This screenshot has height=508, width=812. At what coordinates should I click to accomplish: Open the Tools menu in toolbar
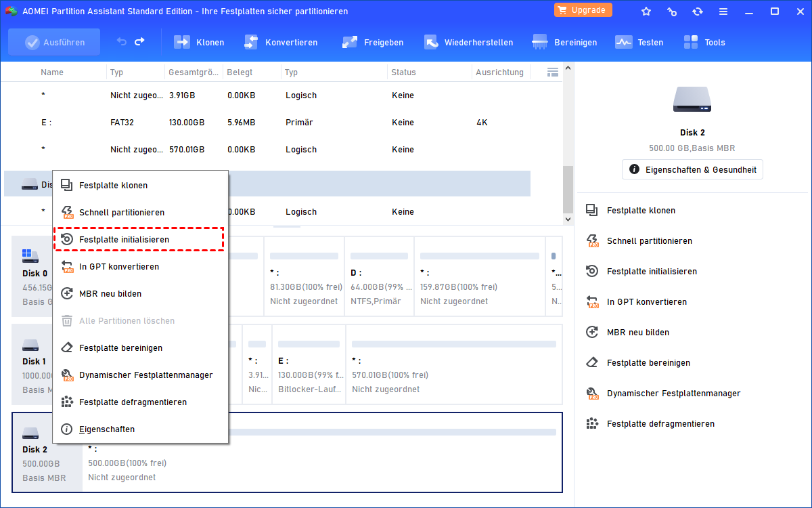pyautogui.click(x=704, y=42)
